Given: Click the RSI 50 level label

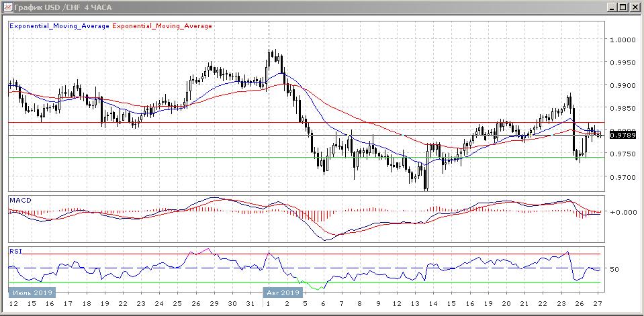Looking at the screenshot, I should 614,269.
